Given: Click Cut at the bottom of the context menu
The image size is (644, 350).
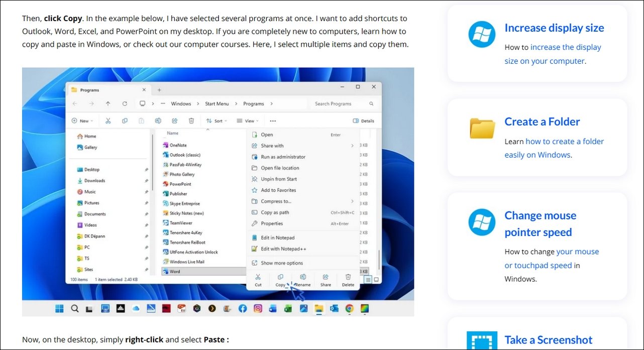Looking at the screenshot, I should click(x=258, y=280).
